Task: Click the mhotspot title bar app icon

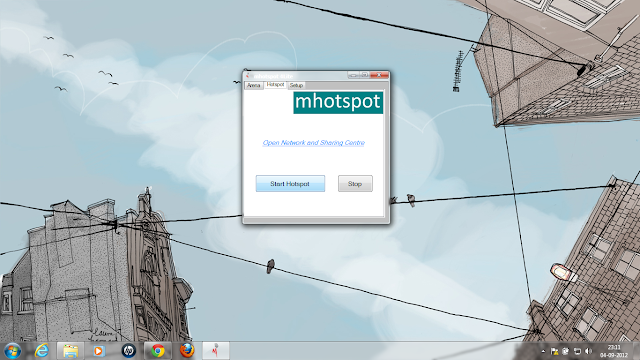Action: coord(248,76)
